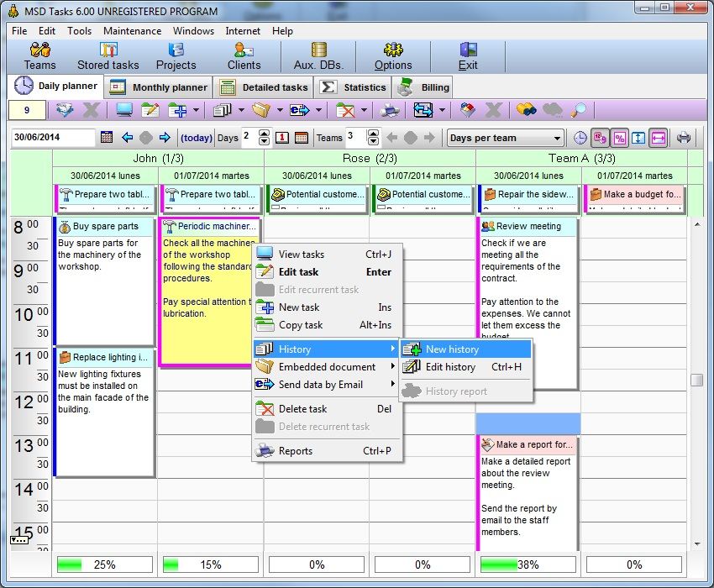Toggle the horizontal fit arrows button
The image size is (714, 588).
coord(659,138)
